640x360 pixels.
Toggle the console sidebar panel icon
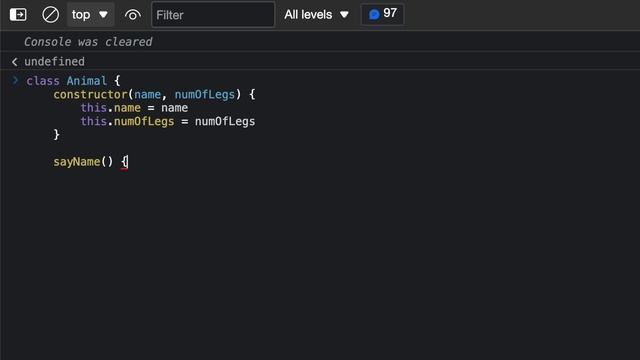tap(18, 15)
